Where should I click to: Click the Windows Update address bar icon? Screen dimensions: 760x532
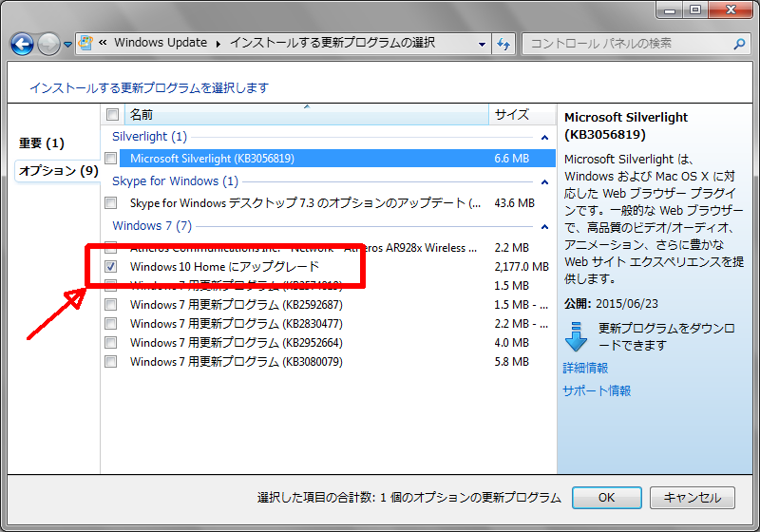85,43
